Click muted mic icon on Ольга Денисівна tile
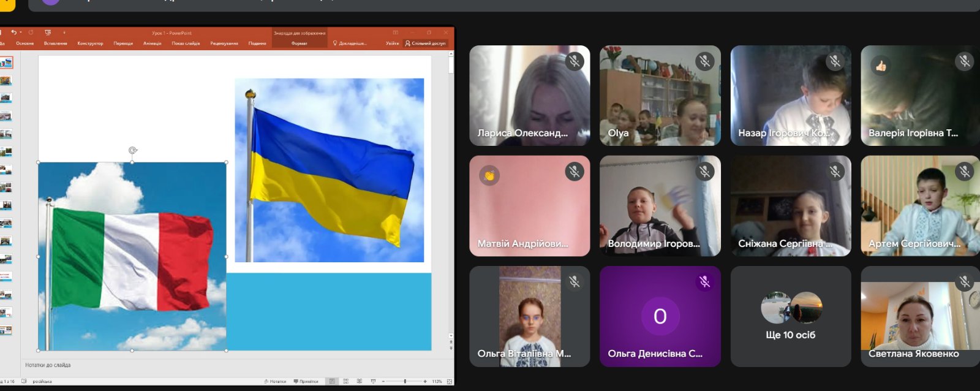The width and height of the screenshot is (980, 391). click(704, 282)
